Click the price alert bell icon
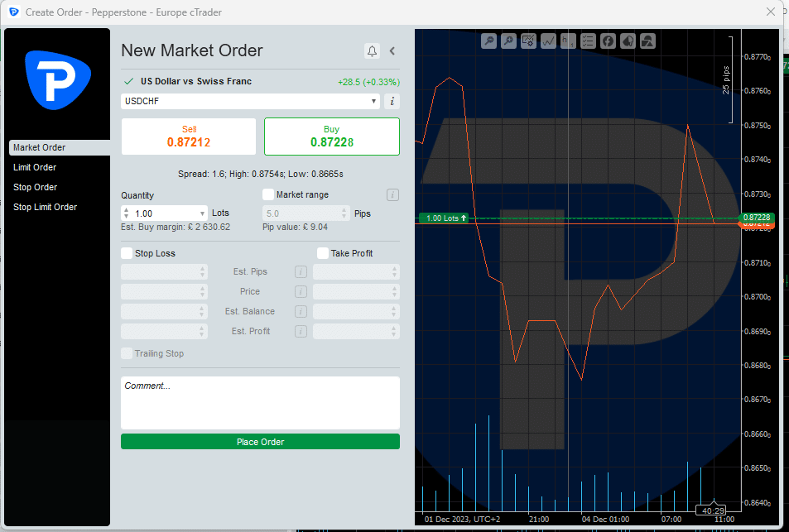This screenshot has height=532, width=789. pyautogui.click(x=372, y=50)
